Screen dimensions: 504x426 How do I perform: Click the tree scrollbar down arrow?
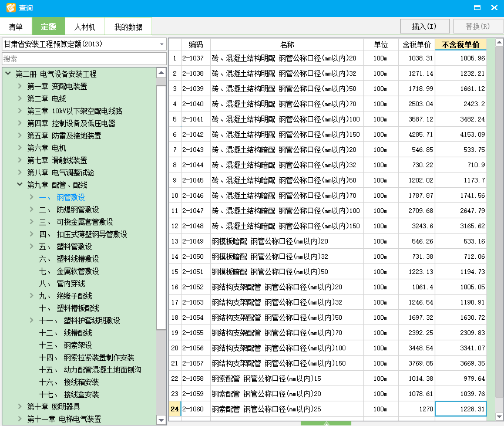(161, 418)
